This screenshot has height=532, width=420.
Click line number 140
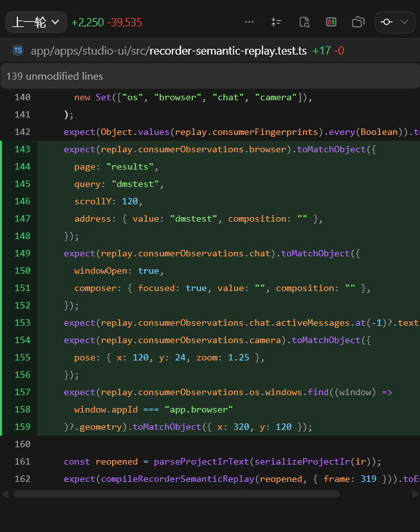(x=23, y=98)
